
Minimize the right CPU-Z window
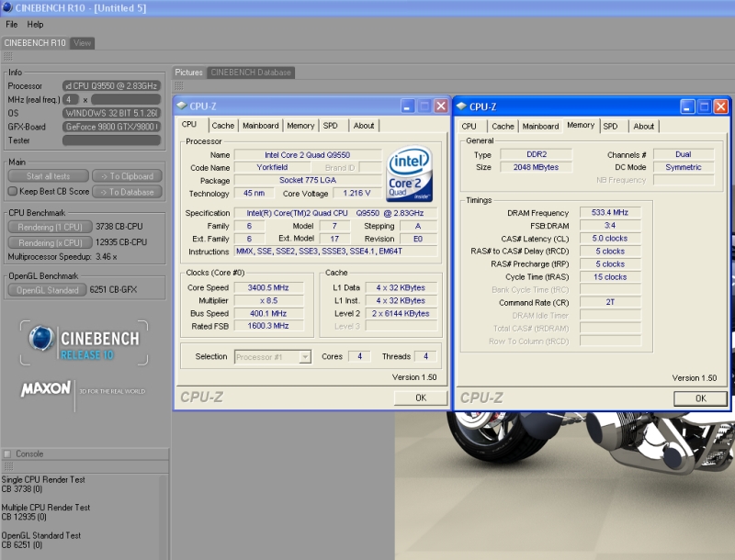tap(686, 106)
